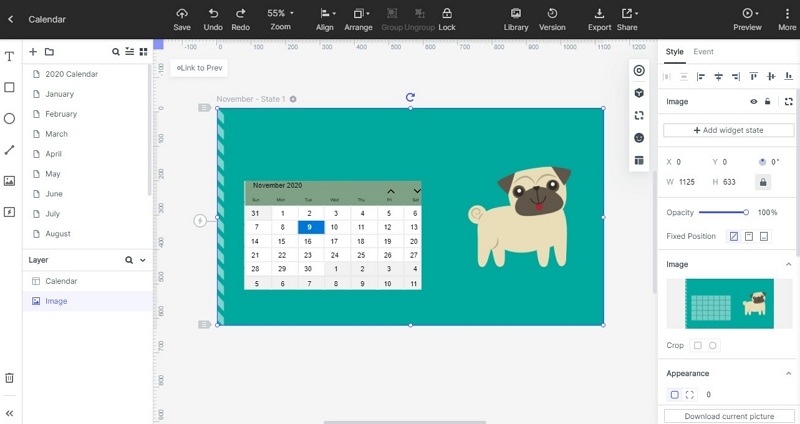
Task: Open the layout template icon
Action: [x=639, y=160]
